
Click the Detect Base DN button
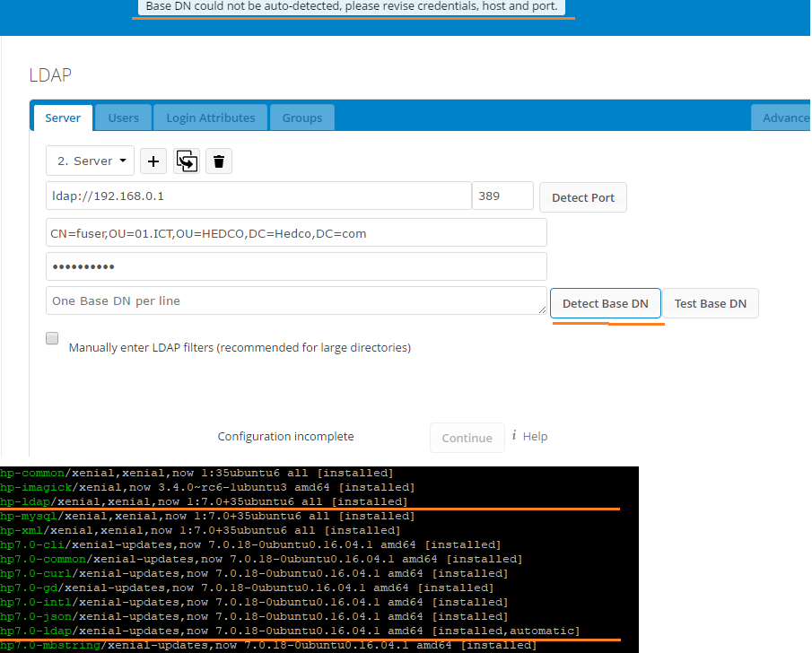tap(605, 303)
